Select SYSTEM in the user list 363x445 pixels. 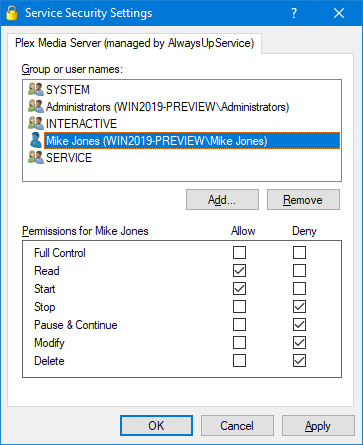[68, 90]
